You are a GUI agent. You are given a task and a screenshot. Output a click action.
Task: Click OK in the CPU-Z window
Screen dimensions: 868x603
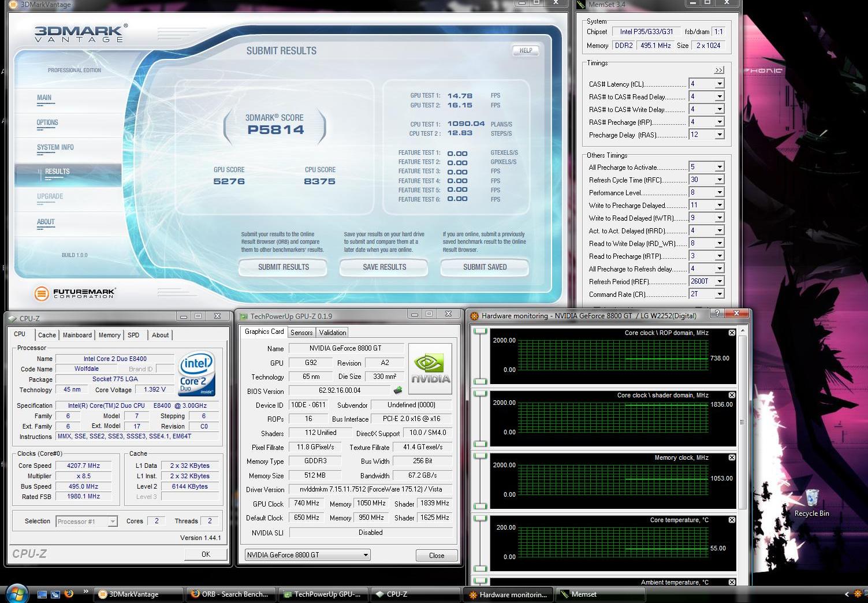206,554
